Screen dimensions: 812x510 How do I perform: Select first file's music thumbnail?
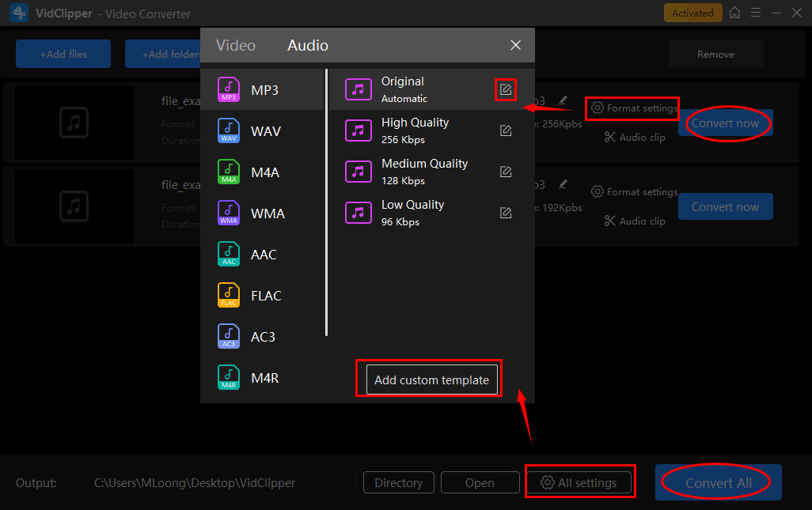click(x=74, y=123)
